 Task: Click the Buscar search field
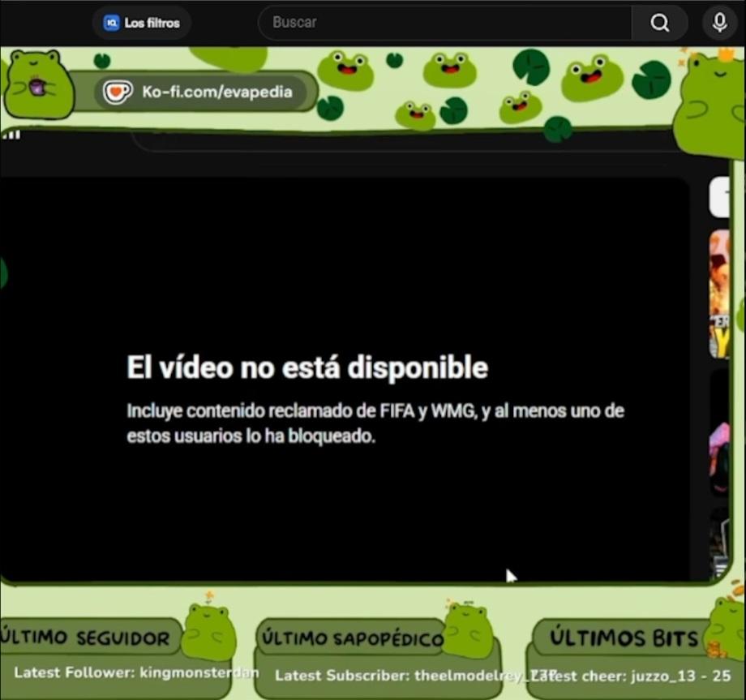point(445,23)
